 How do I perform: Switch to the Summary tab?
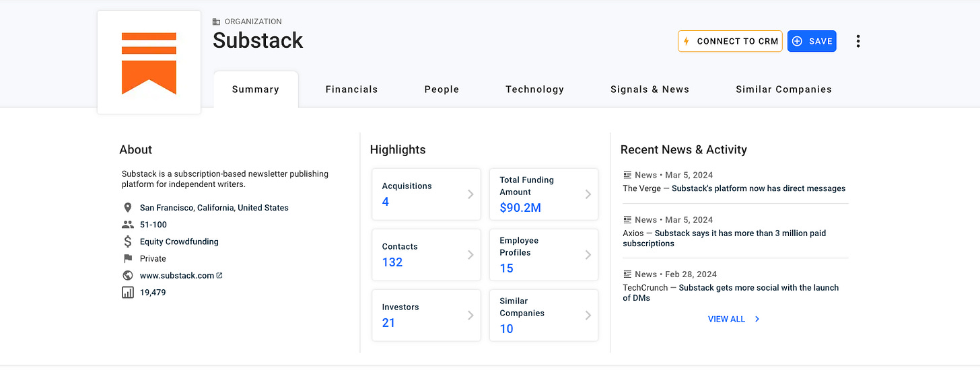pos(256,89)
